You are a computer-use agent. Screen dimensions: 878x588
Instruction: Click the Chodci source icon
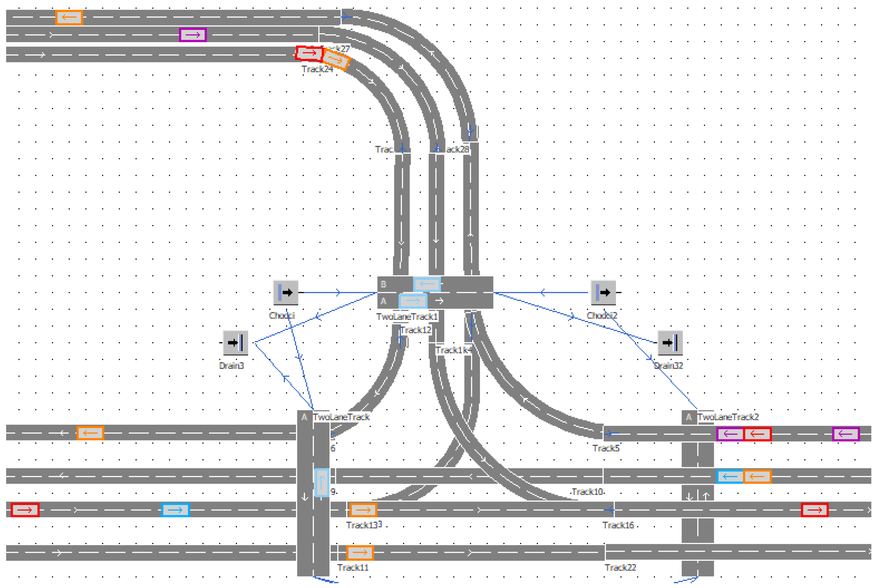pyautogui.click(x=285, y=292)
